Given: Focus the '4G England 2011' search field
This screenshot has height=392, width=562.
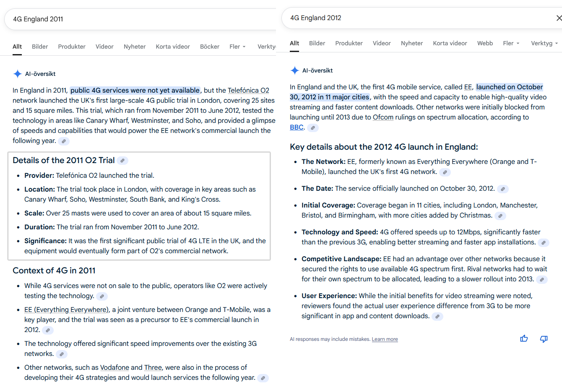Looking at the screenshot, I should 140,19.
